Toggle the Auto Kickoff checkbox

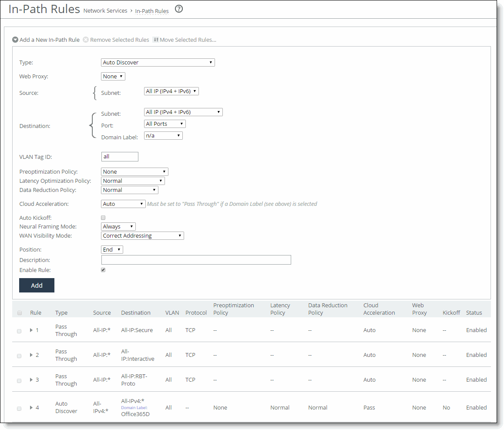click(x=103, y=218)
